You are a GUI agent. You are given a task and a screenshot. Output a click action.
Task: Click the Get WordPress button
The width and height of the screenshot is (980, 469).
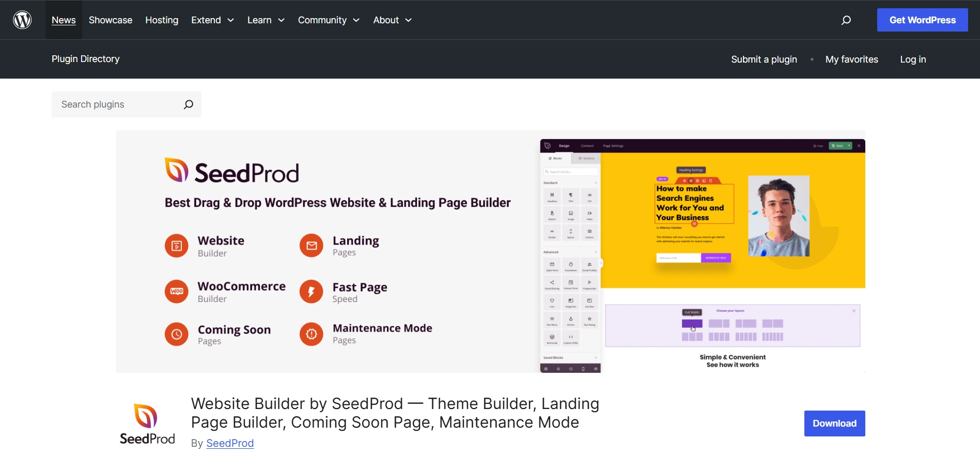[922, 20]
